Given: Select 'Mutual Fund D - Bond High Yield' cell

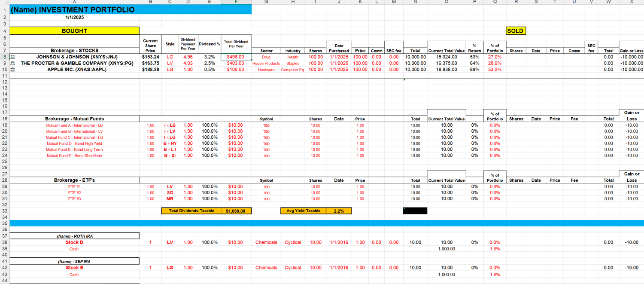Looking at the screenshot, I should [74, 144].
